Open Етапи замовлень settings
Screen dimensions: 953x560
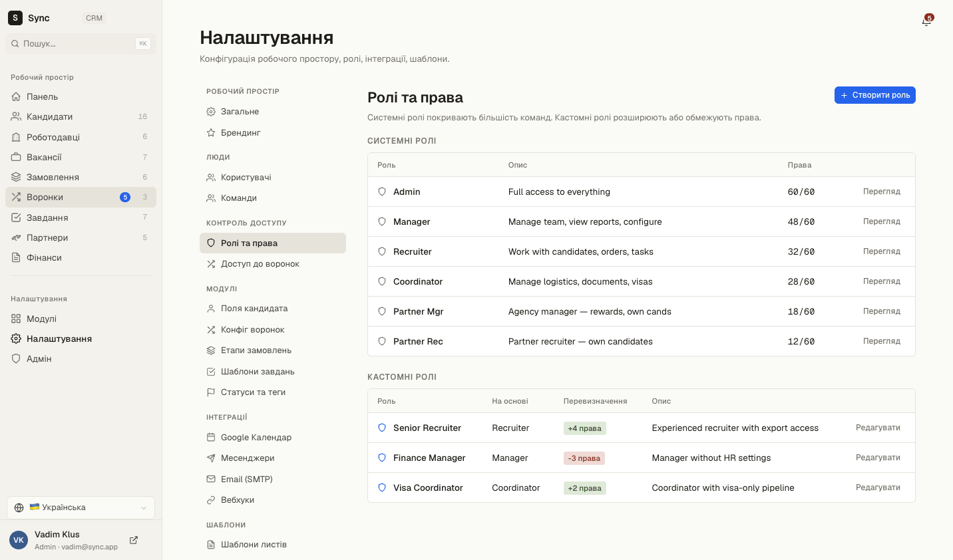[273, 350]
